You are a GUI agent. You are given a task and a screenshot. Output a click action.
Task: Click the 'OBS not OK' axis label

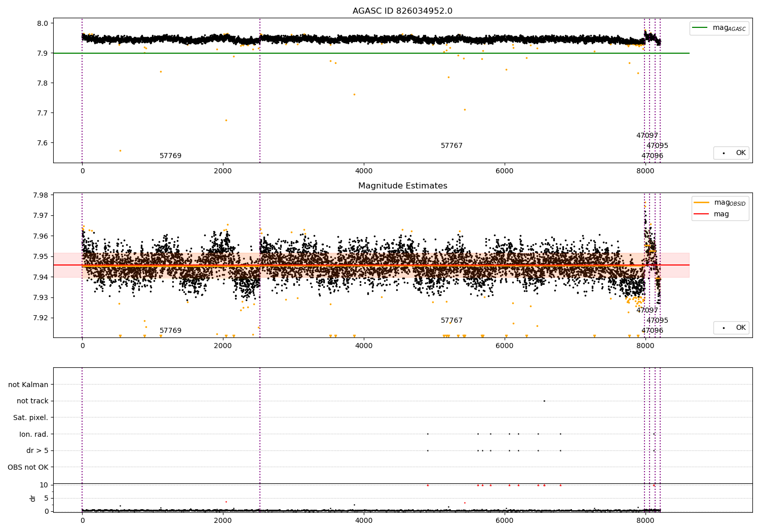(x=28, y=467)
